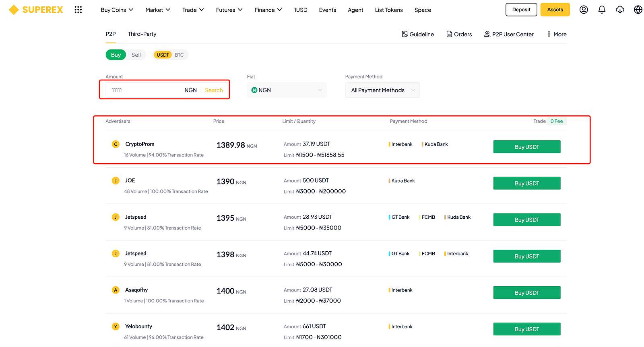The height and width of the screenshot is (347, 644).
Task: Open the Events page
Action: [x=328, y=10]
